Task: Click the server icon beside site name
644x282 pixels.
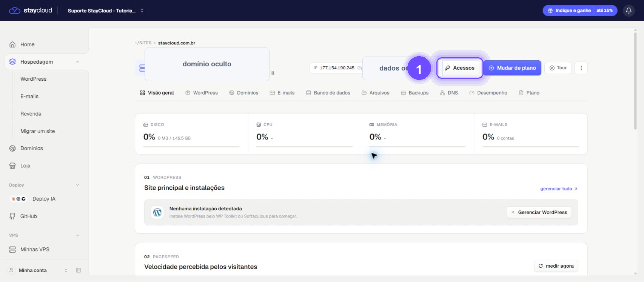Action: 142,68
